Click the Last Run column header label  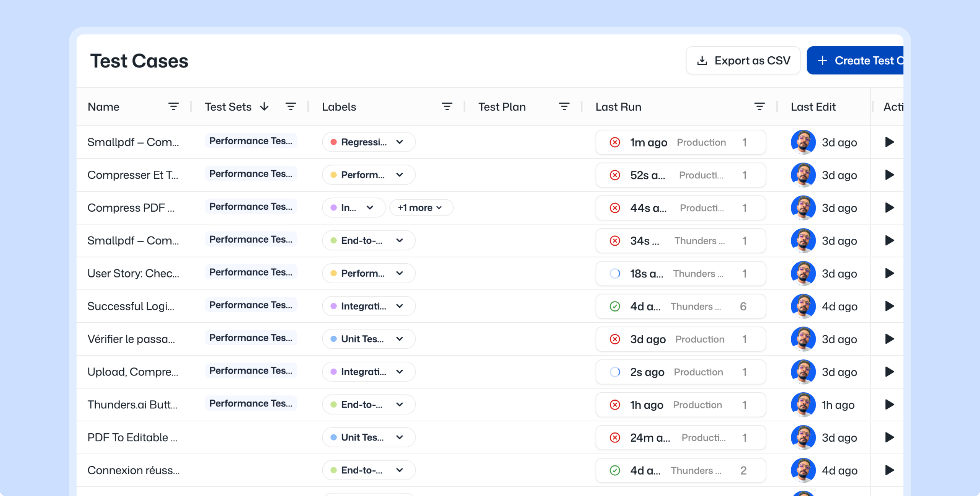pyautogui.click(x=618, y=107)
